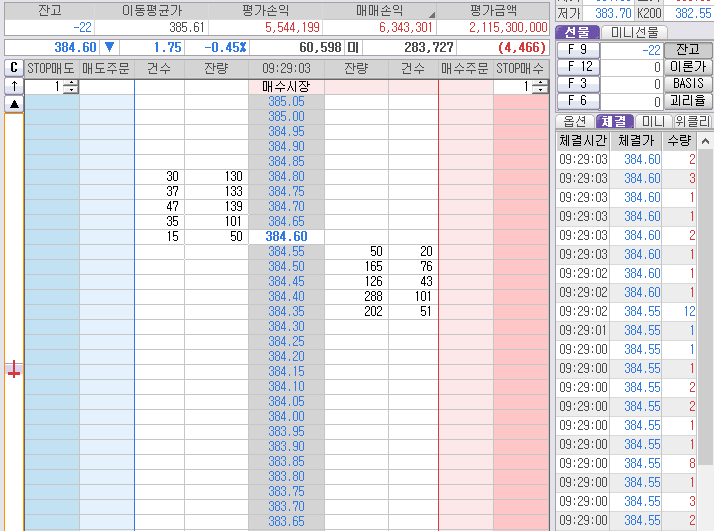Screen dimensions: 714x531
Task: Click the open interest value 283,727
Action: tap(428, 47)
